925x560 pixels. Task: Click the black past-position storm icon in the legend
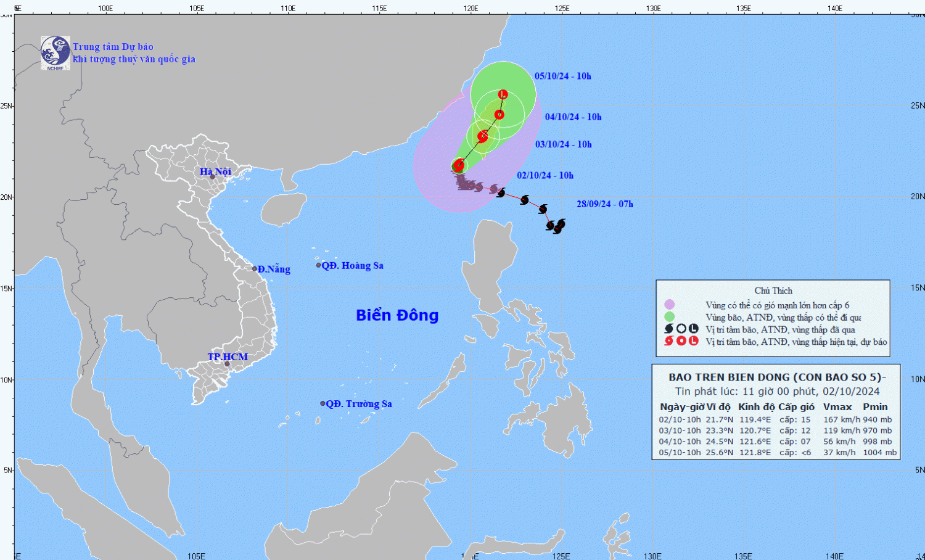click(669, 329)
